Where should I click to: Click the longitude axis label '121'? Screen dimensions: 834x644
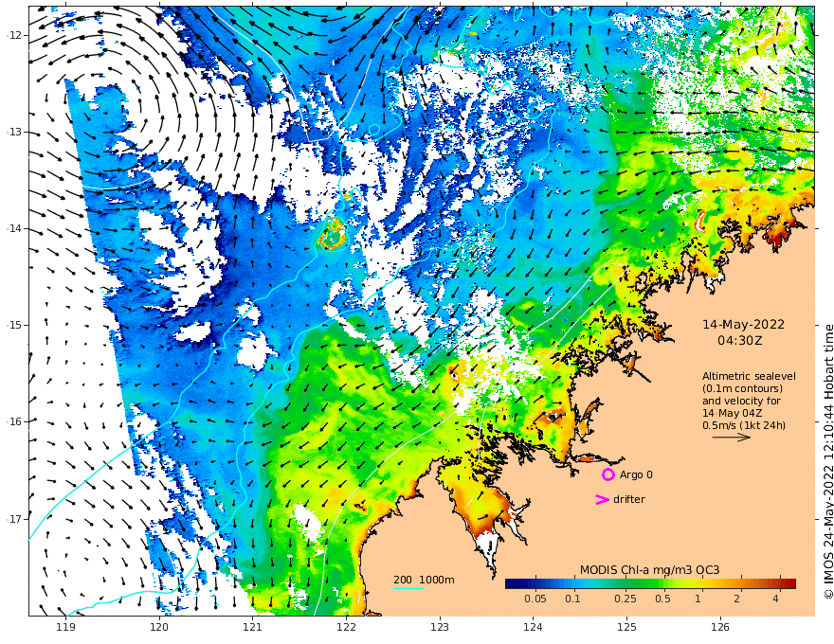[253, 628]
